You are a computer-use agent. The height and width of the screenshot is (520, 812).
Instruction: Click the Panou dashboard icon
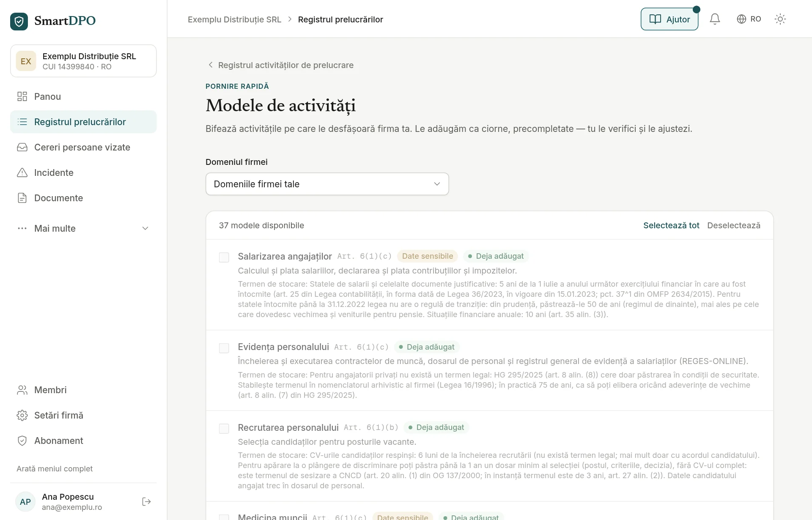click(x=22, y=96)
